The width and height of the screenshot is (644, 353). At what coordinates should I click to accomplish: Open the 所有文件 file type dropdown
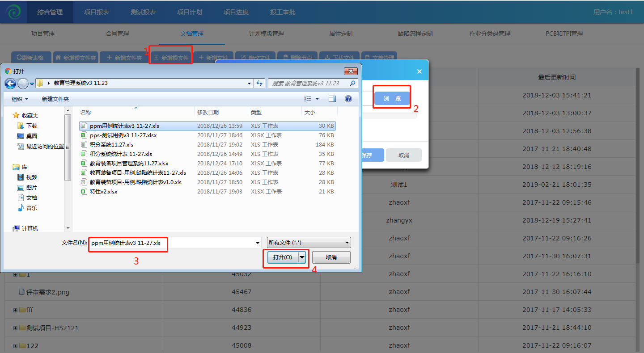(309, 243)
